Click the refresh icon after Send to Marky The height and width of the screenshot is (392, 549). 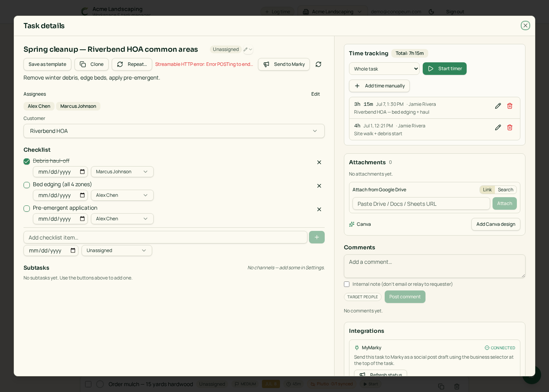318,64
